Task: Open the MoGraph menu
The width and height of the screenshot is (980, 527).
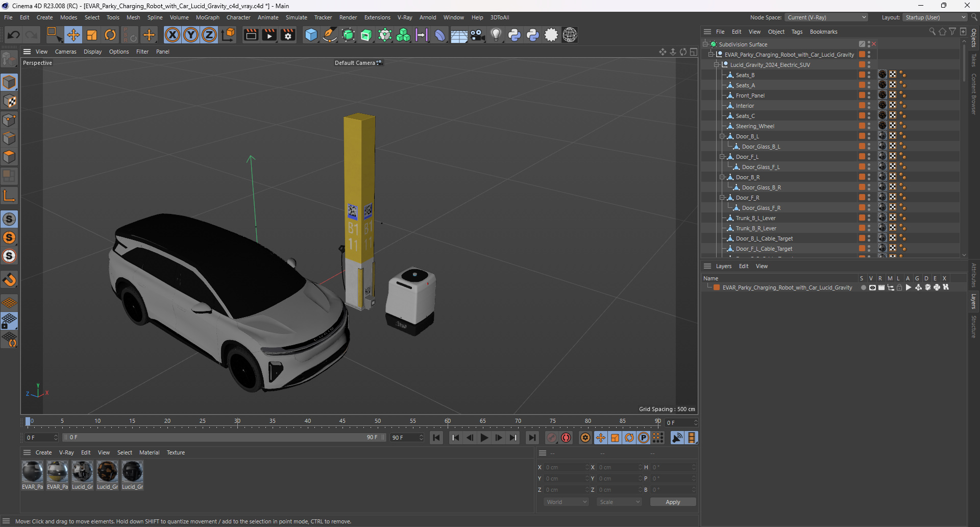Action: 207,17
